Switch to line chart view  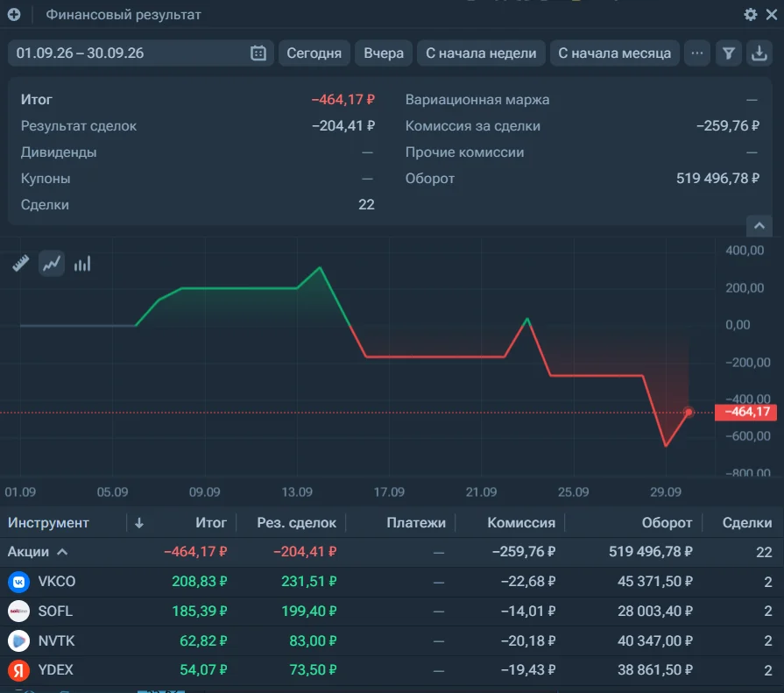52,264
